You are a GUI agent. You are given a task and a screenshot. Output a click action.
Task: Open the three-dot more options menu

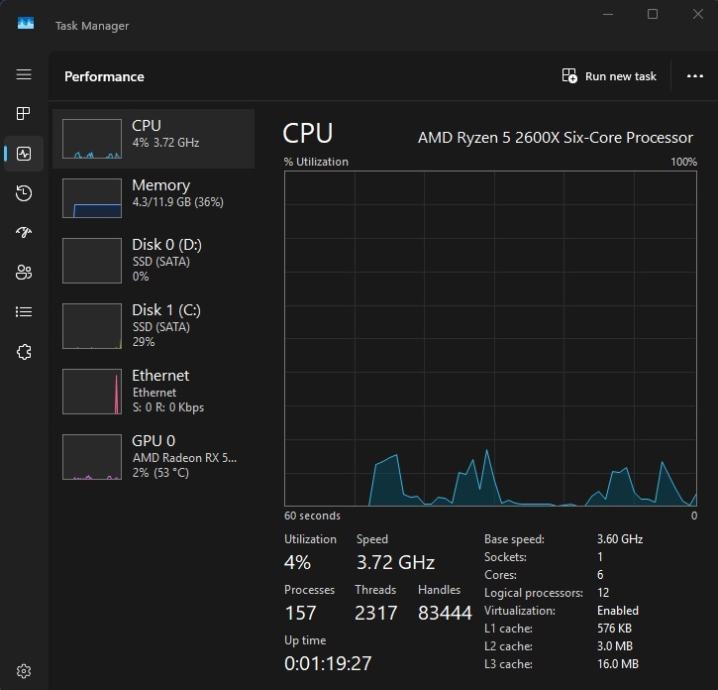[x=695, y=76]
